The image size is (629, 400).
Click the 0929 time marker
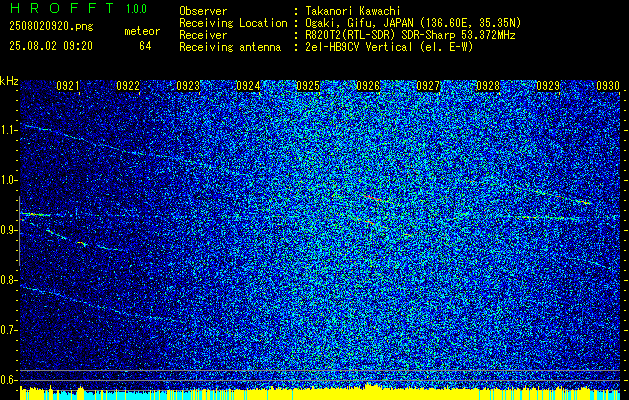(x=548, y=86)
